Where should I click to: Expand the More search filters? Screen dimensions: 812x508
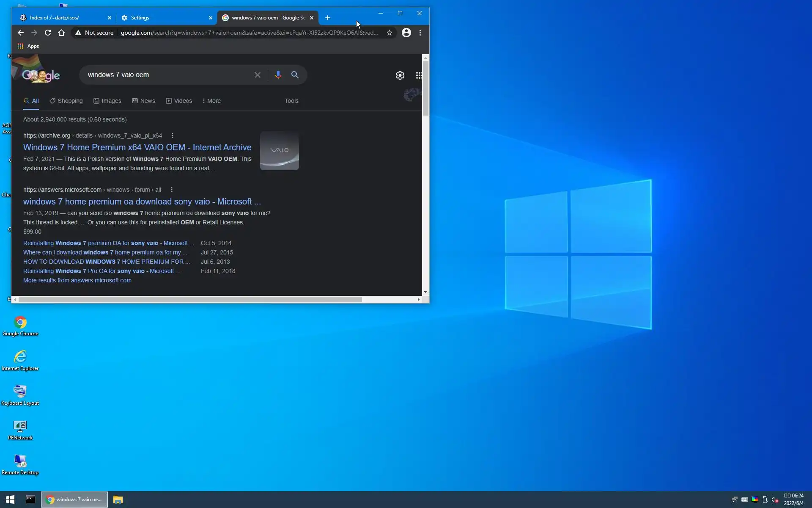[211, 101]
